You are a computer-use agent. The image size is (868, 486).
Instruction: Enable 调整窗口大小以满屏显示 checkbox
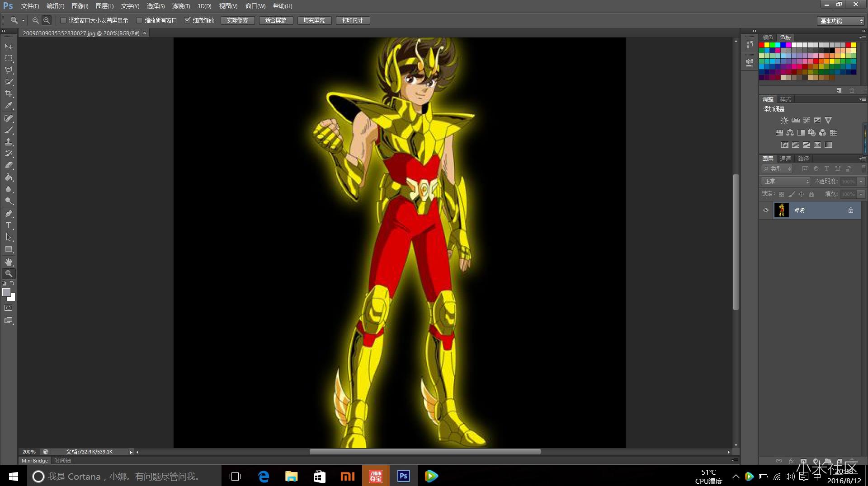(63, 20)
